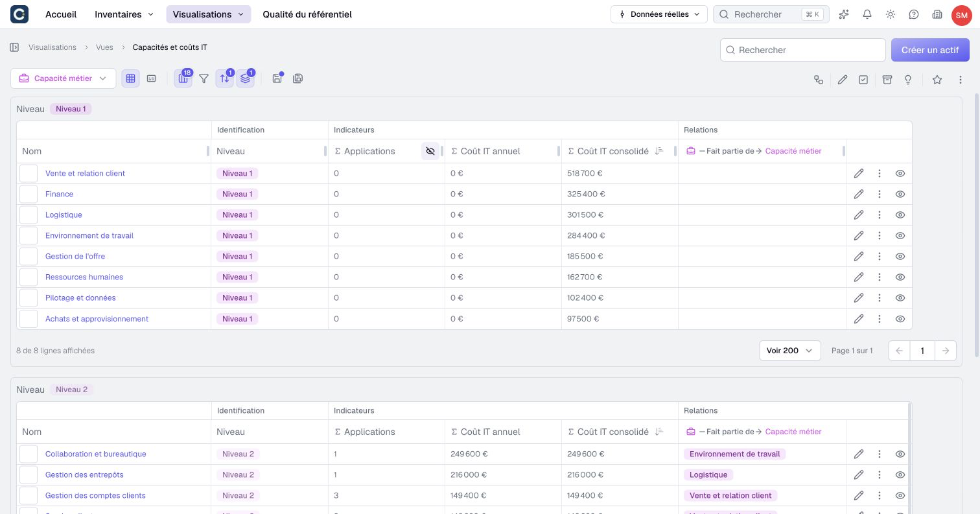Open Capacité métier type dropdown
The width and height of the screenshot is (980, 514).
pos(63,78)
